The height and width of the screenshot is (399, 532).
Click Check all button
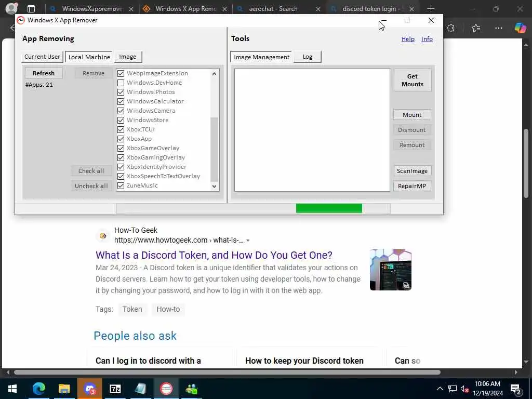click(x=91, y=171)
